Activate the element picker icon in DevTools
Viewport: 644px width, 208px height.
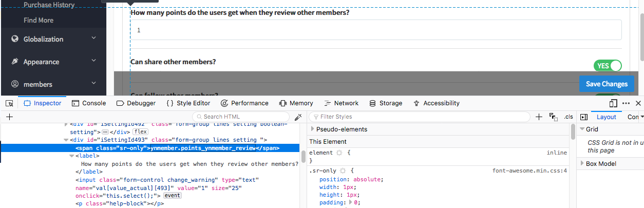9,103
